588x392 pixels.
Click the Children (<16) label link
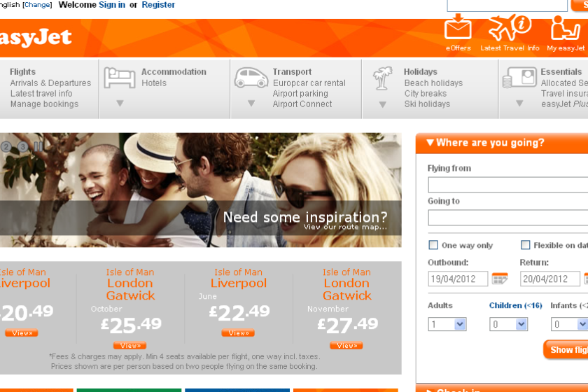pos(516,305)
